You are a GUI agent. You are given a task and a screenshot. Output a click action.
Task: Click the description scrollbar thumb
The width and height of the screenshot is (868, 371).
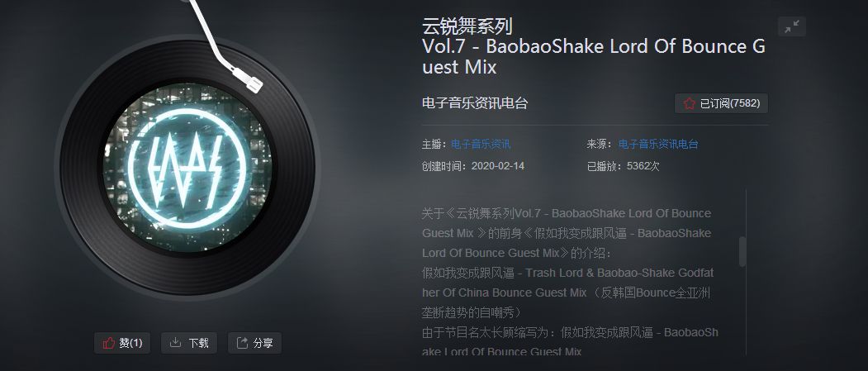click(743, 251)
